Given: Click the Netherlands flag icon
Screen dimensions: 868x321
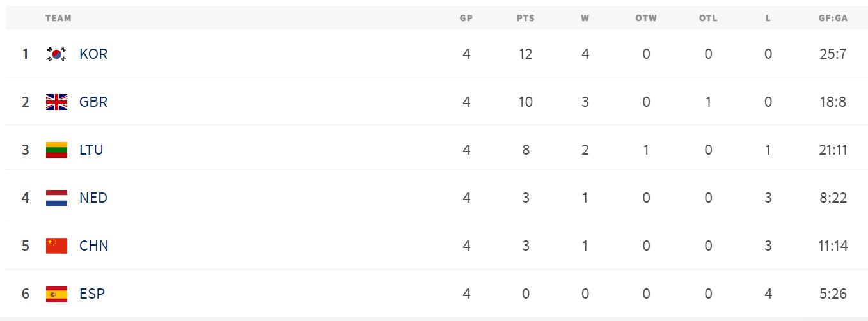Looking at the screenshot, I should (x=56, y=198).
